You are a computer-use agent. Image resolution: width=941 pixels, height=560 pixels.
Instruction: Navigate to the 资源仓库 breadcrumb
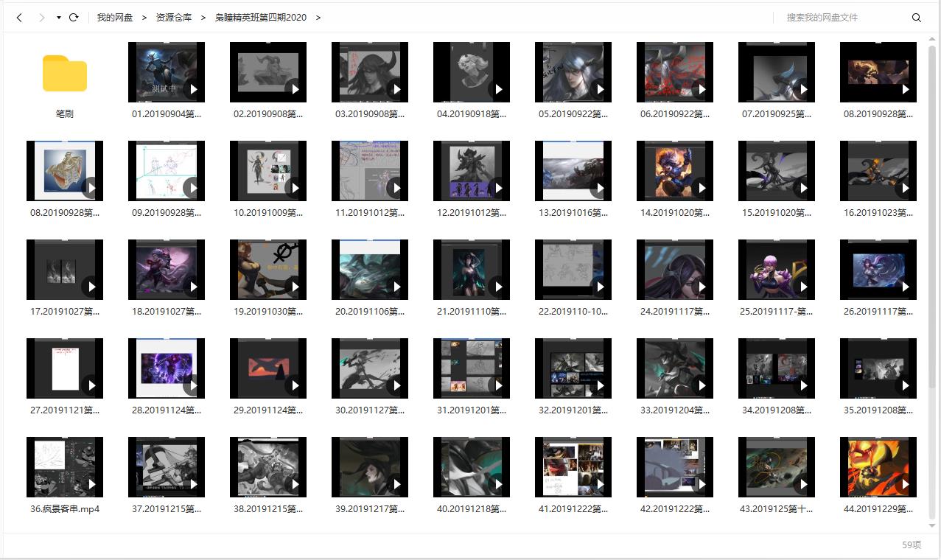click(x=174, y=18)
